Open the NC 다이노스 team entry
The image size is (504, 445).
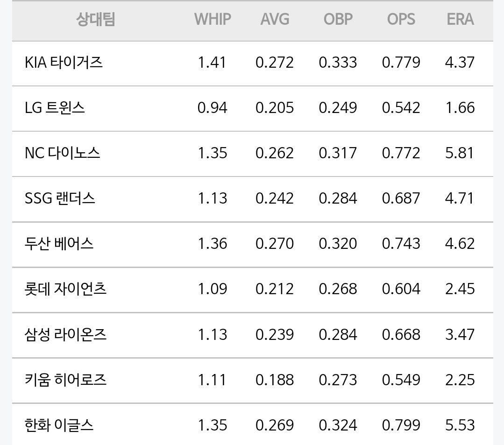pyautogui.click(x=62, y=153)
